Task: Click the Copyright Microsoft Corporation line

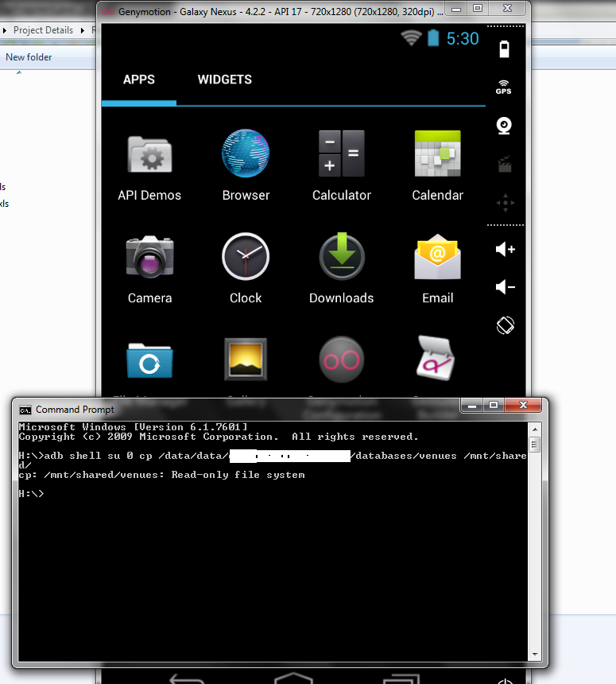Action: tap(219, 437)
